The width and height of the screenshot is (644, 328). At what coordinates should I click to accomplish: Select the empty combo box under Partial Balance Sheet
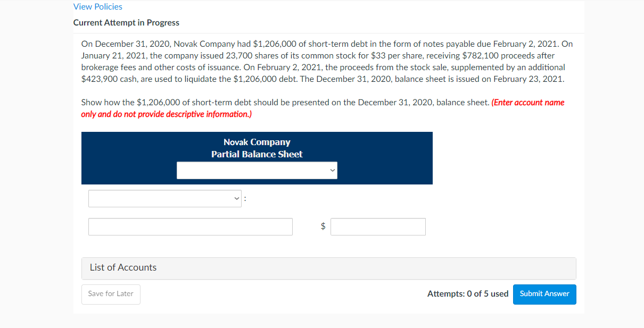tap(257, 170)
